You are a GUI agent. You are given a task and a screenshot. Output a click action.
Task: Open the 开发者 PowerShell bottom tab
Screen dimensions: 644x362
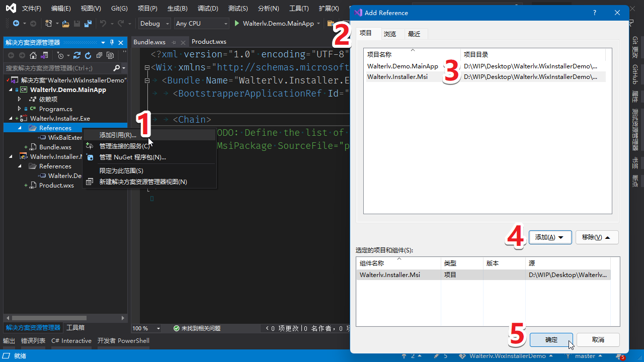(123, 341)
